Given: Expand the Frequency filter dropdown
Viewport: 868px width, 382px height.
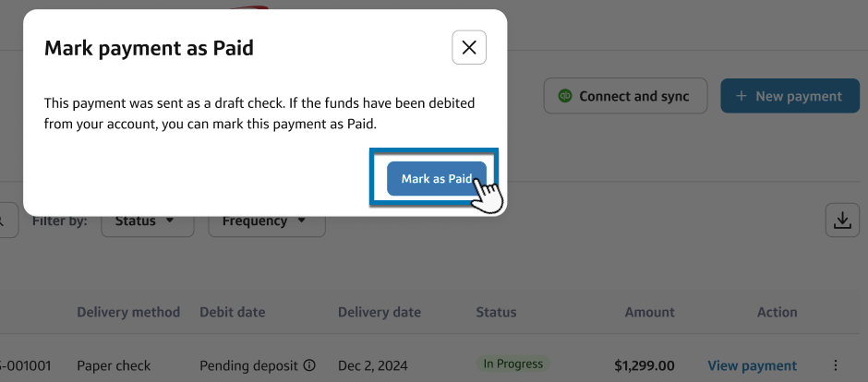Looking at the screenshot, I should 267,221.
